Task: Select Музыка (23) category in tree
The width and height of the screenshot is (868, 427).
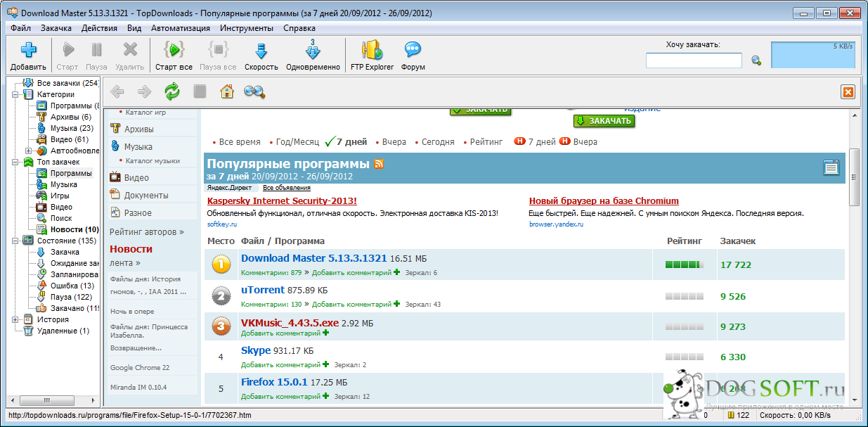Action: coord(72,128)
